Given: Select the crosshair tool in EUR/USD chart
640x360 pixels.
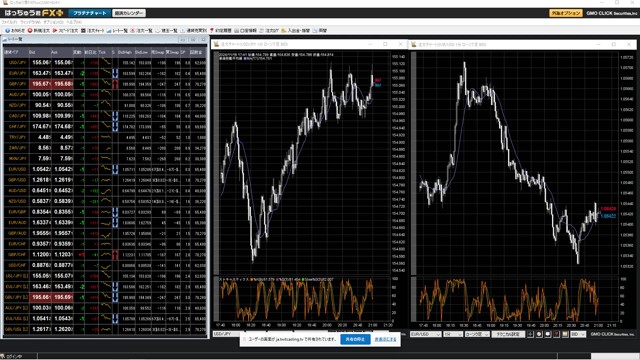Looking at the screenshot, I should click(530, 334).
